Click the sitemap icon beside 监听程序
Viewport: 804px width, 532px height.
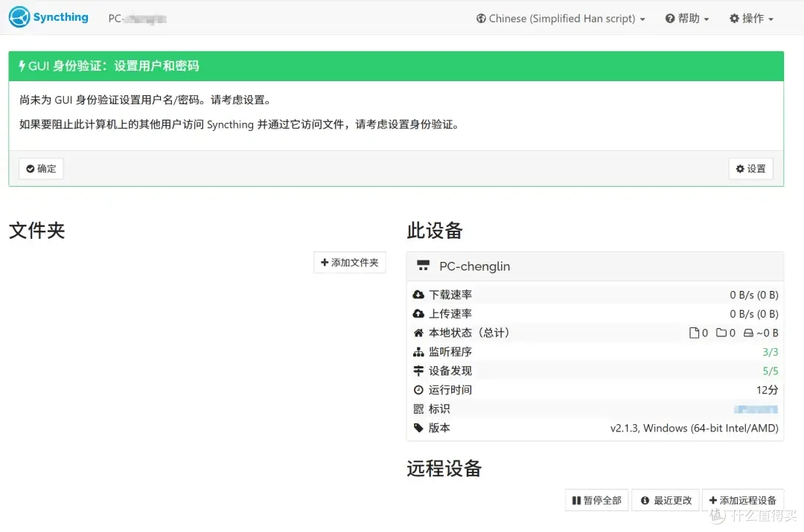click(418, 352)
